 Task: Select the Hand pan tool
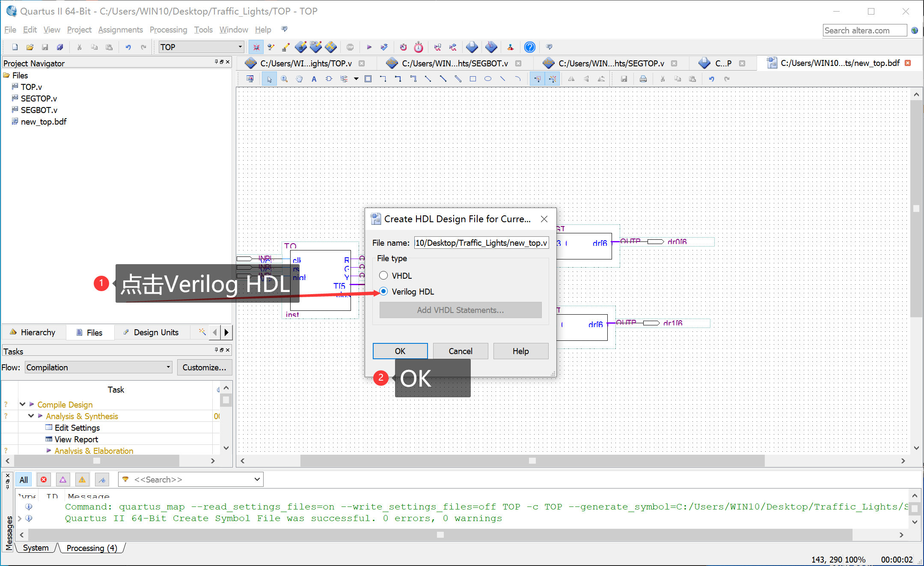(x=299, y=79)
